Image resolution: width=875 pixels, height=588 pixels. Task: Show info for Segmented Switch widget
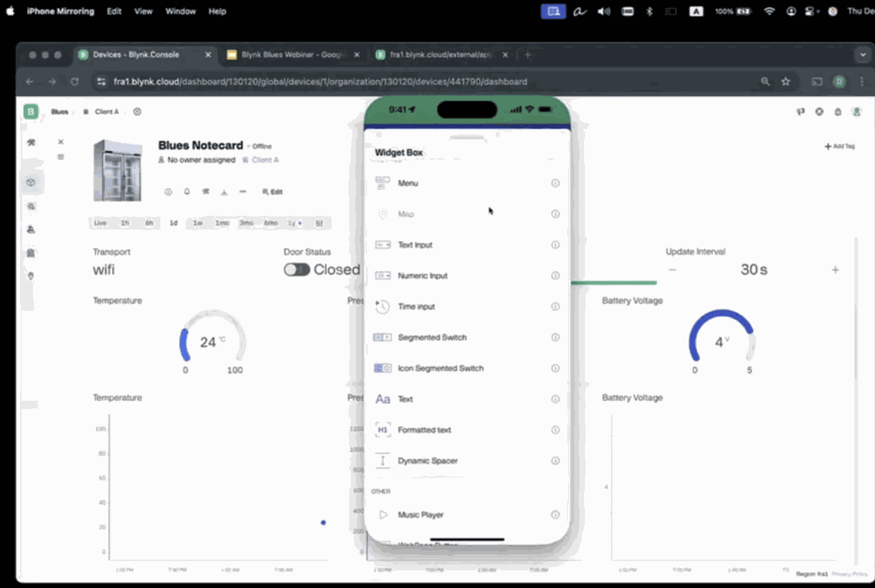point(555,338)
